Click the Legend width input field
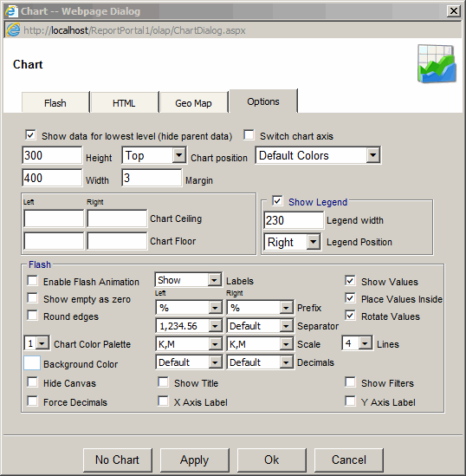 coord(294,220)
